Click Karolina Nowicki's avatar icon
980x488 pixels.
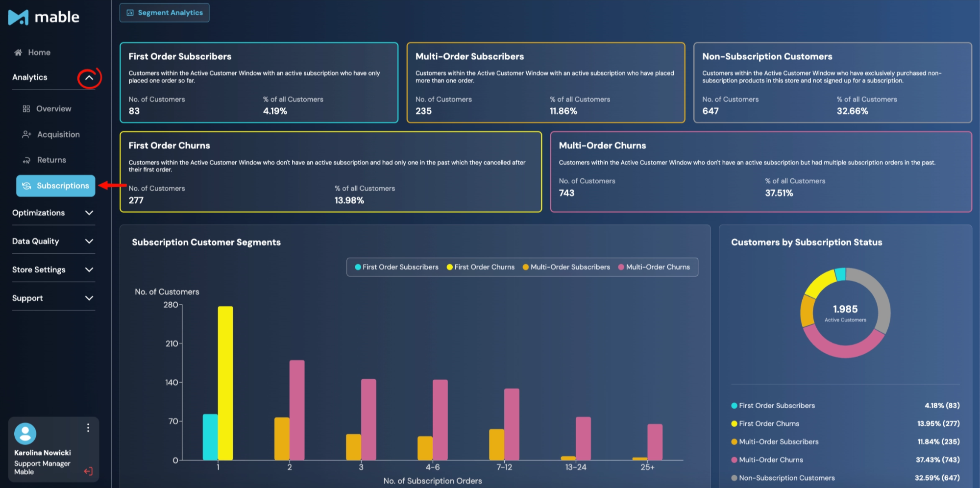(x=25, y=434)
